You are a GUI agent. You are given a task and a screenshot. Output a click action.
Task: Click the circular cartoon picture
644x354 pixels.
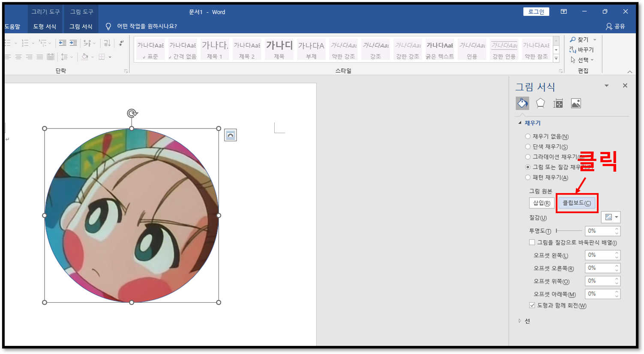click(132, 215)
